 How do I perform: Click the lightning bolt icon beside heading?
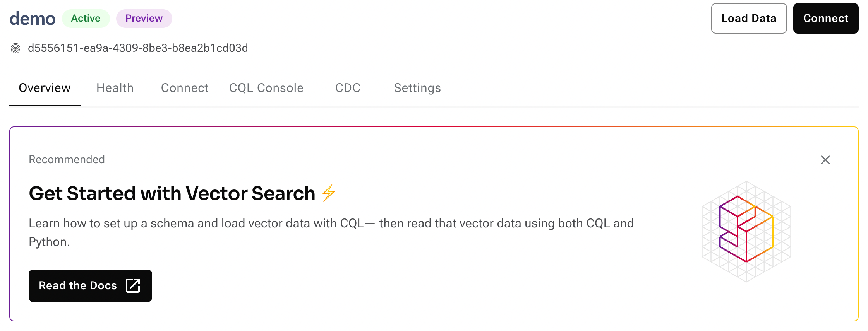pos(329,193)
